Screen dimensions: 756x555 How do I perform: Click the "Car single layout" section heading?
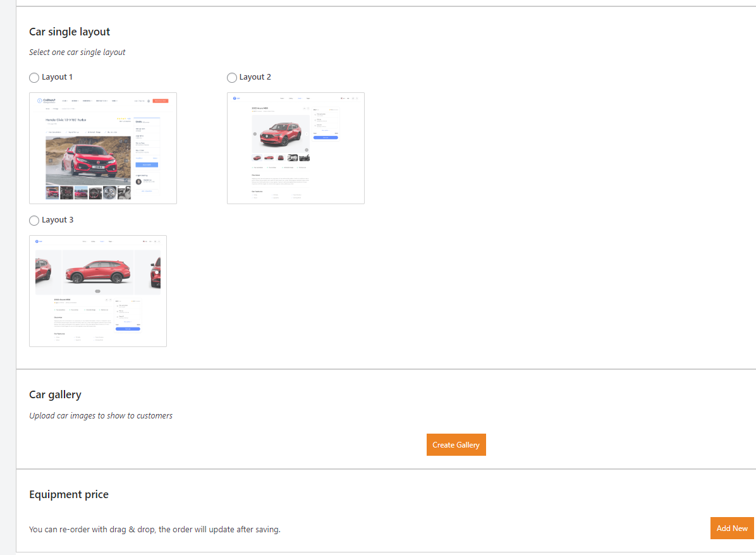[x=70, y=32]
